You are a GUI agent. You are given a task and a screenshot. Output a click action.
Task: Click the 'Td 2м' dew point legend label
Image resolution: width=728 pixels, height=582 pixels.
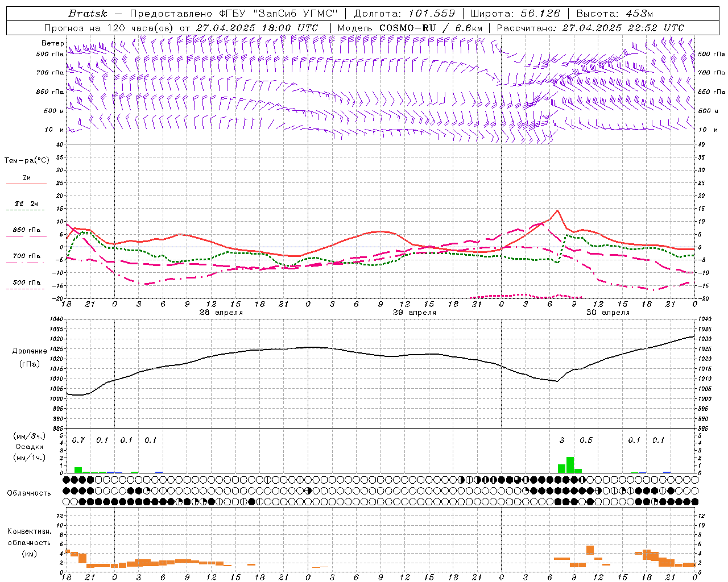[26, 203]
